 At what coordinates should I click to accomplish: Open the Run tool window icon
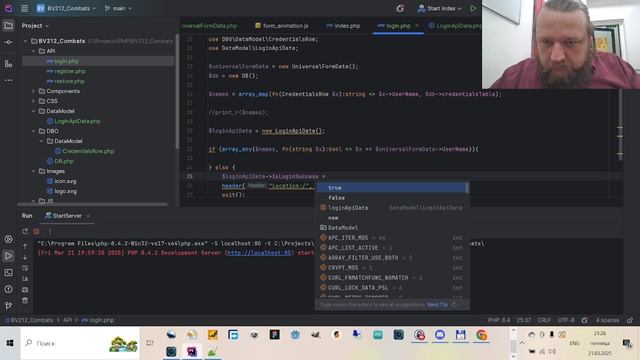point(8,256)
